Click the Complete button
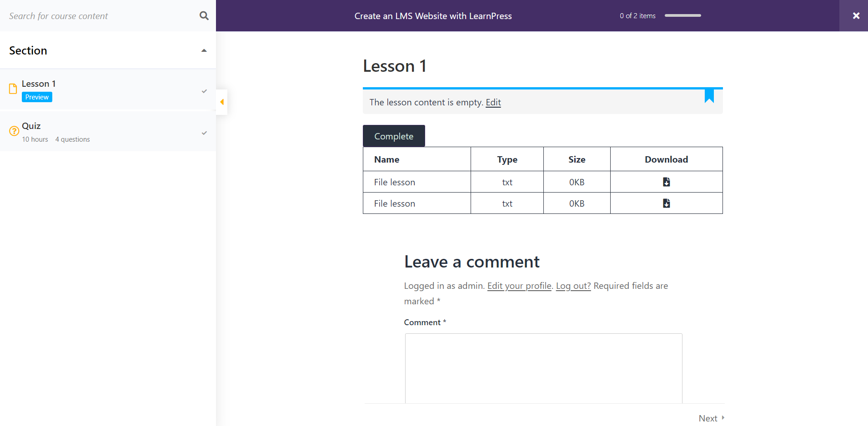The height and width of the screenshot is (426, 868). [394, 136]
